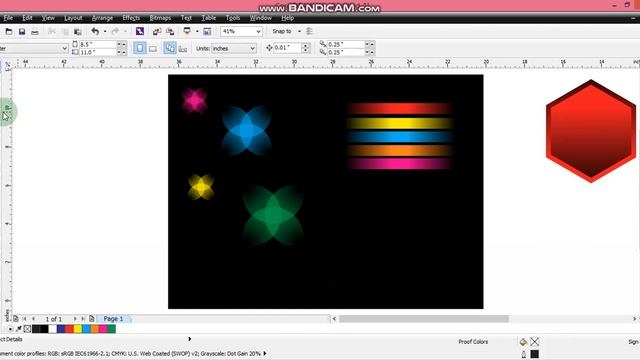Click the page height 11.0 field
The image size is (640, 360).
coord(98,52)
